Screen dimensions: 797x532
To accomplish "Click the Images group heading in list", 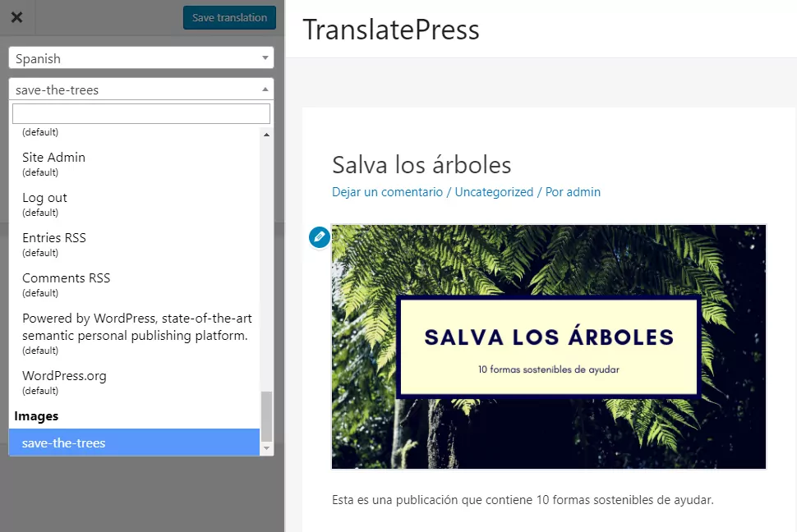I will pyautogui.click(x=36, y=416).
